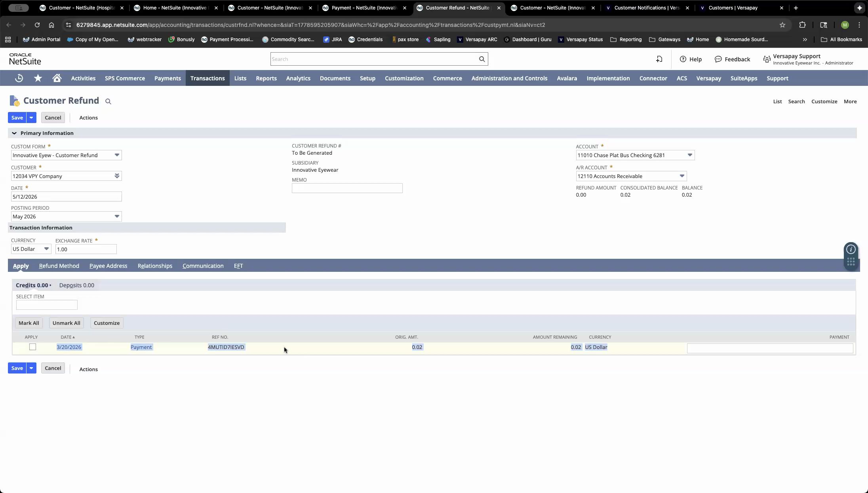Click the Mark All button

(29, 323)
